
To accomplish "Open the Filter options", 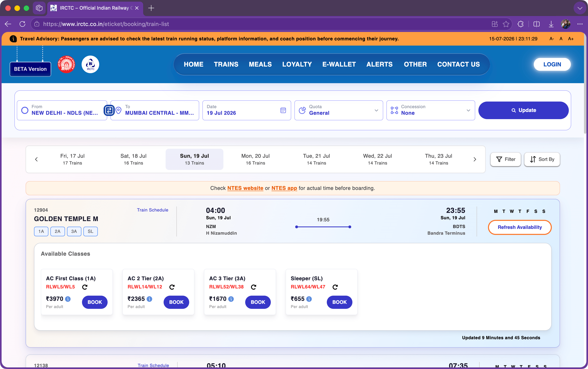I will pos(505,159).
